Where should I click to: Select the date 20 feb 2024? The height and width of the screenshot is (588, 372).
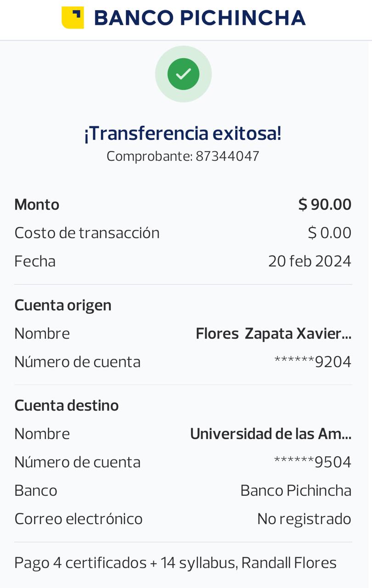(310, 261)
